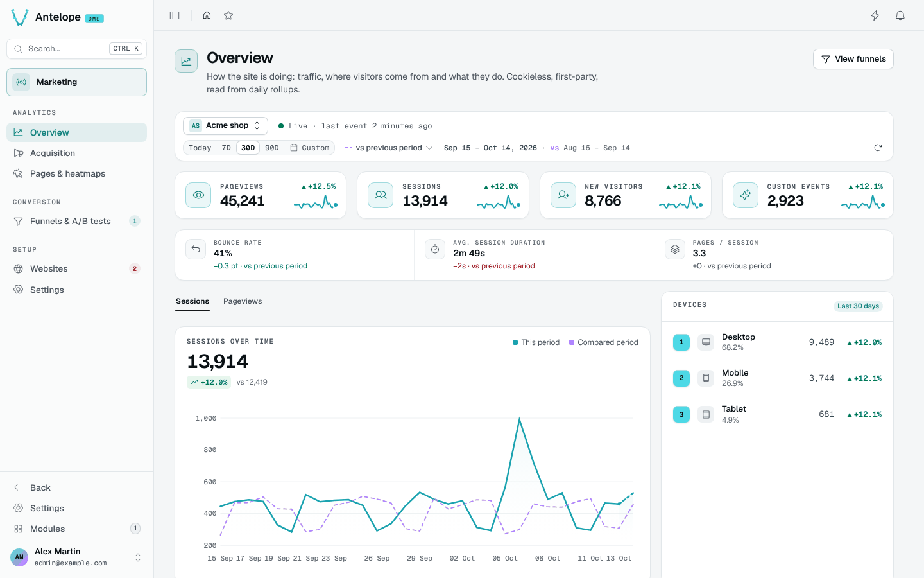
Task: Click the Custom Events sparkline chart
Action: point(863,203)
